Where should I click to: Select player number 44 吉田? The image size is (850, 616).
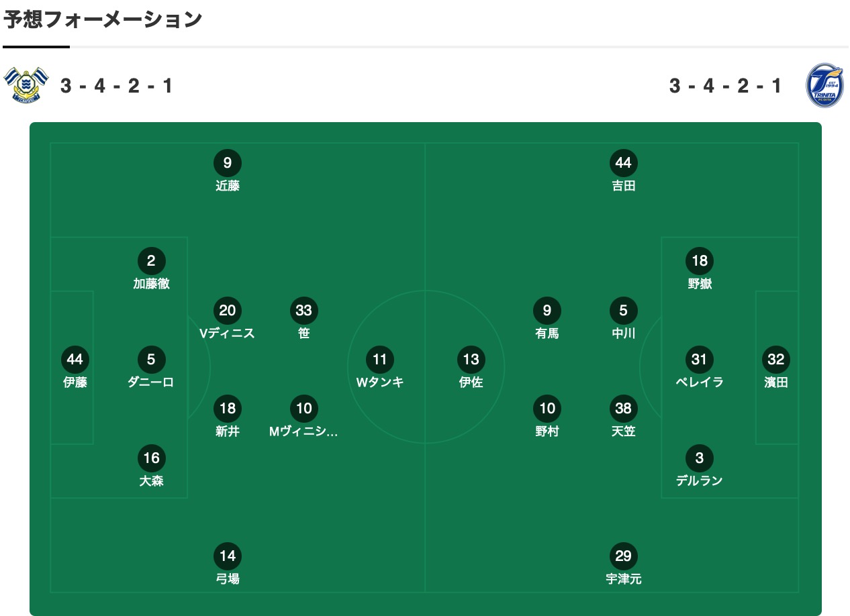pos(624,172)
